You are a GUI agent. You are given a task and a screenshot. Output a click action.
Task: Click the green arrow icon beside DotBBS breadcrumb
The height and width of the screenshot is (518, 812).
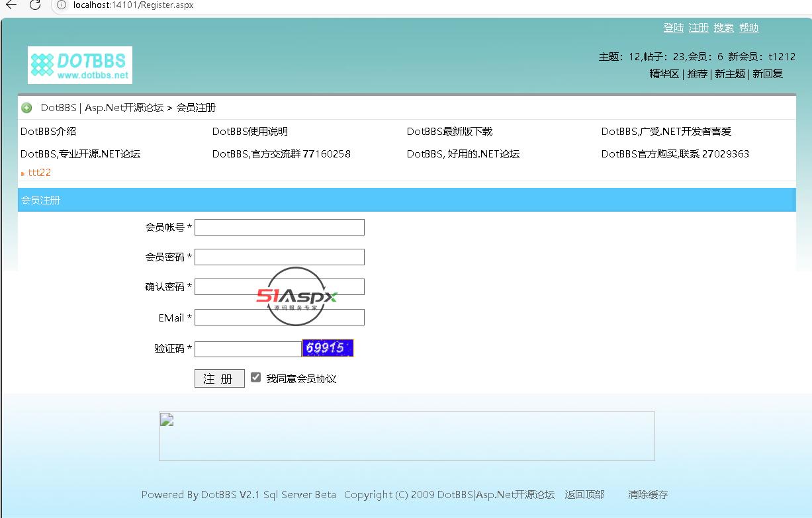[27, 108]
